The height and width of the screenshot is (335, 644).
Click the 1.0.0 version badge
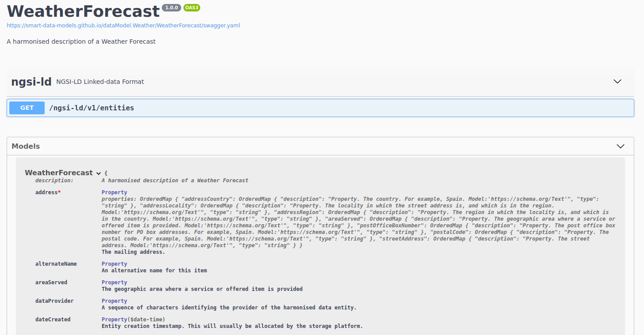click(x=171, y=8)
